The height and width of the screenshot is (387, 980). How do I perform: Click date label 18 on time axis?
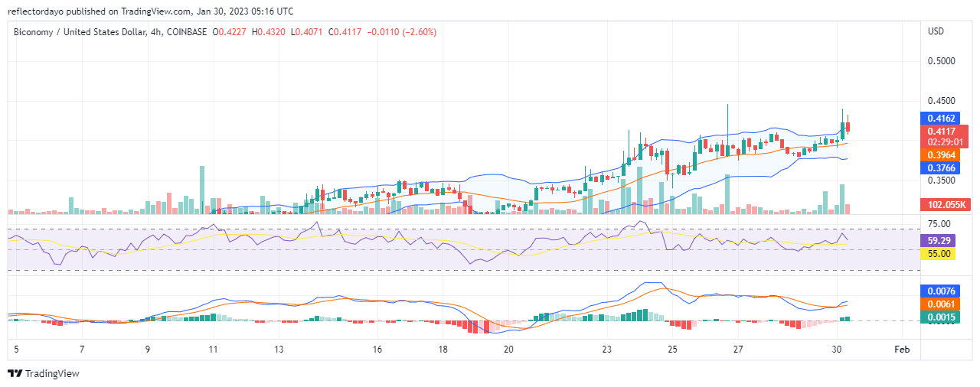443,348
